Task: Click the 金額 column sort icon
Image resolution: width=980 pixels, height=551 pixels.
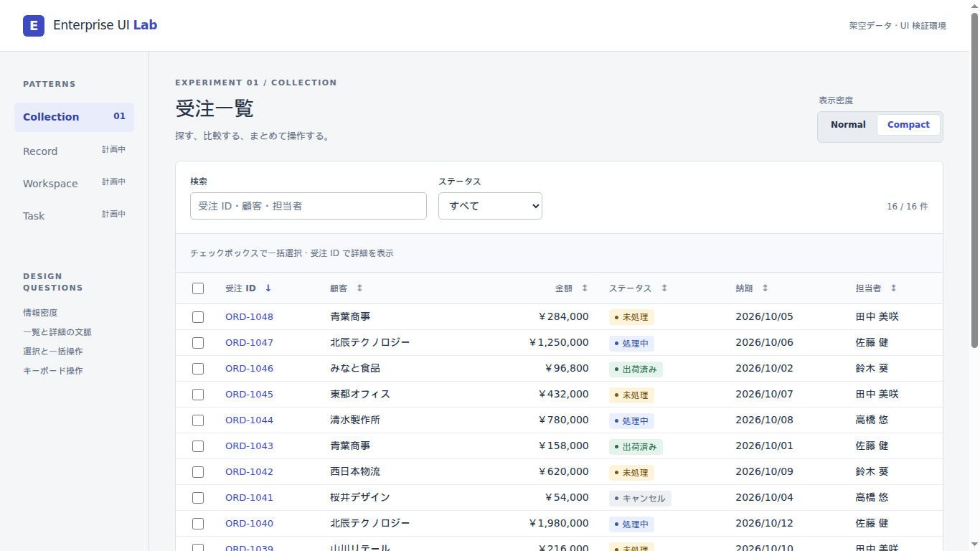Action: pos(585,288)
